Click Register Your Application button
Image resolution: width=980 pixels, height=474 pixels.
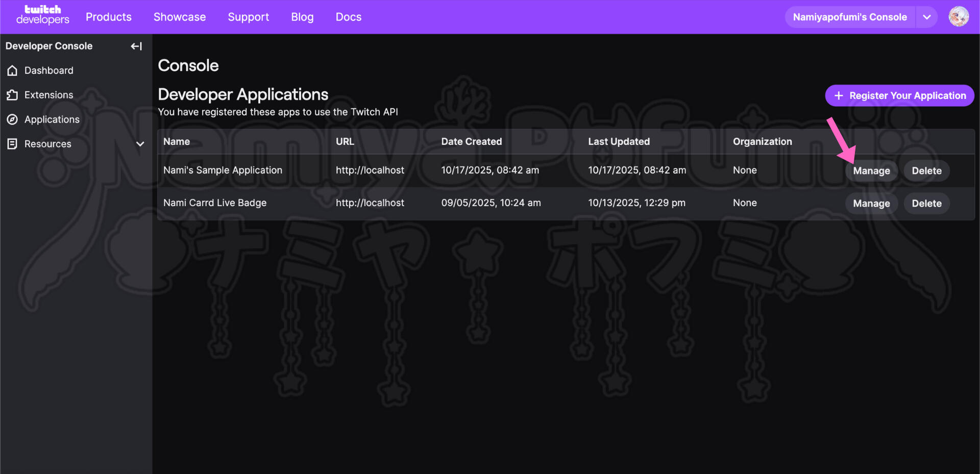tap(899, 96)
